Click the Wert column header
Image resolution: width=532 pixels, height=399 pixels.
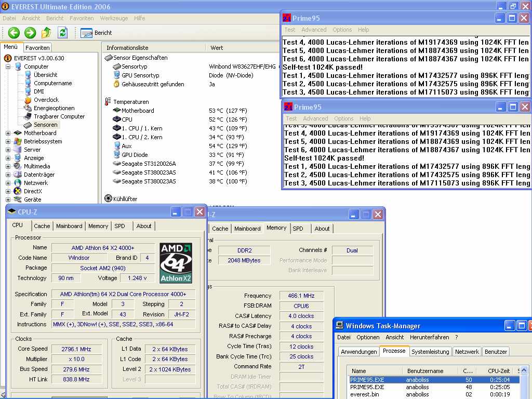click(x=243, y=48)
